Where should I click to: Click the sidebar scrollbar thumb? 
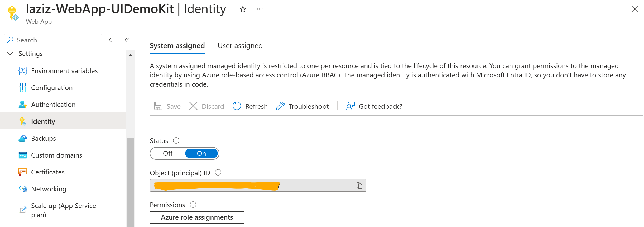click(x=131, y=182)
